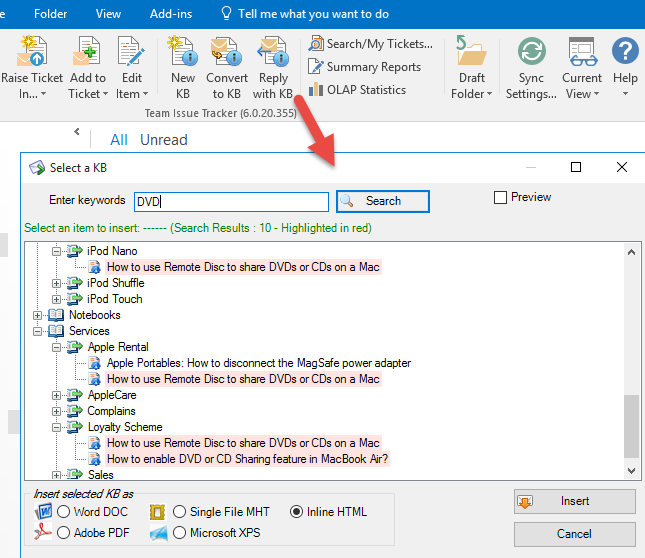Expand the Notebooks node
The width and height of the screenshot is (645, 558).
pos(37,315)
